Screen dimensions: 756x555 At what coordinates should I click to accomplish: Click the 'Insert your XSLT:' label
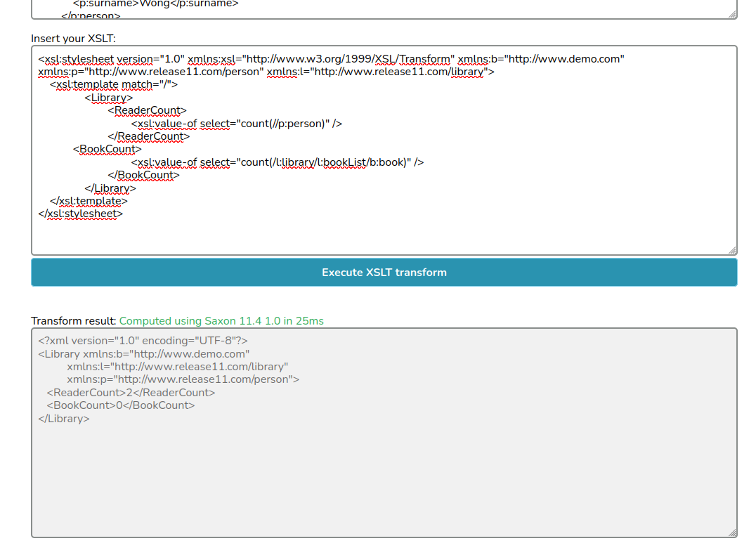tap(74, 39)
